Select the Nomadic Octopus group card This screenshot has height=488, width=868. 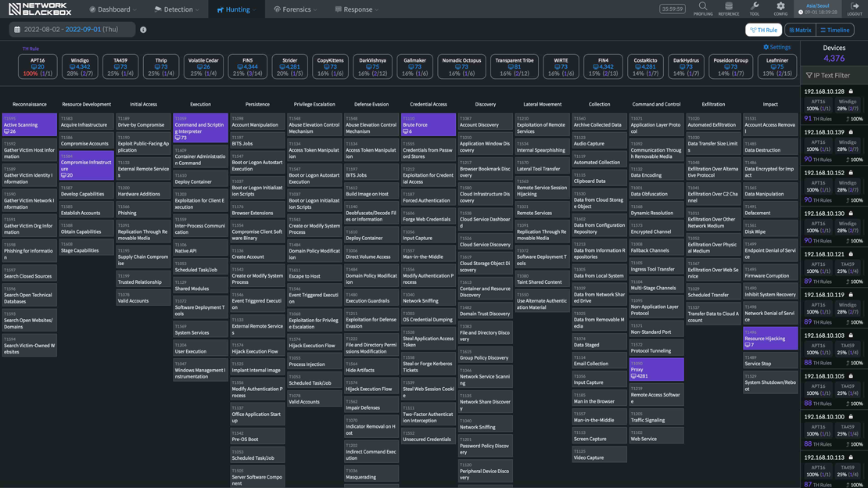point(461,66)
